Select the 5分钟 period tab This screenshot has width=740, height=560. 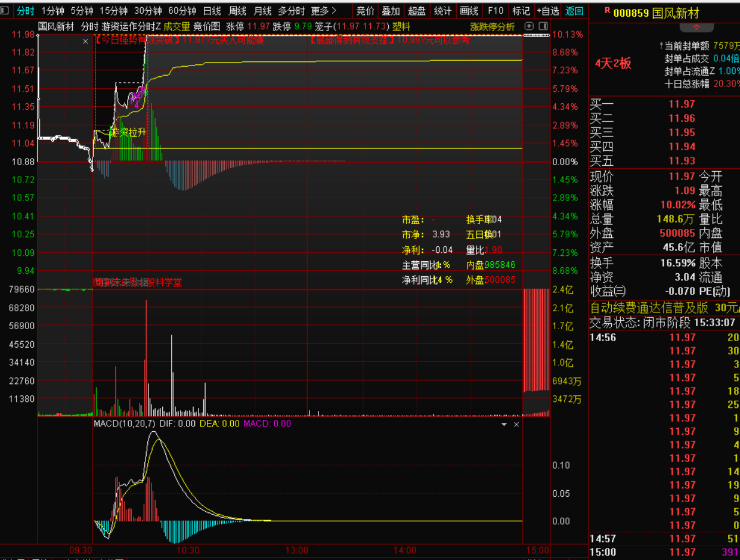click(82, 11)
